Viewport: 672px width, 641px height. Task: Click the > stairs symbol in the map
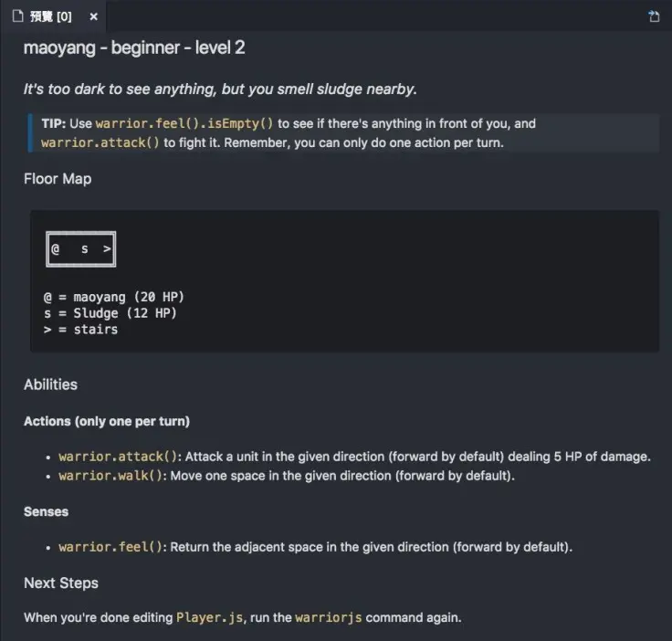pyautogui.click(x=107, y=248)
